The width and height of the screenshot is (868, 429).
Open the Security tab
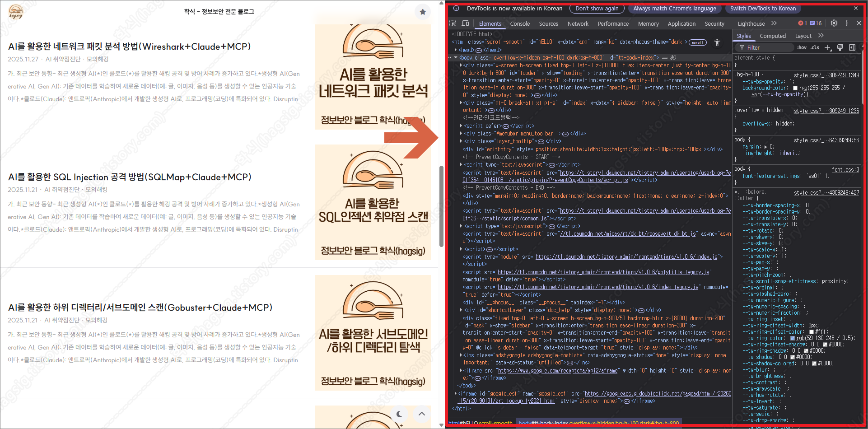click(714, 24)
